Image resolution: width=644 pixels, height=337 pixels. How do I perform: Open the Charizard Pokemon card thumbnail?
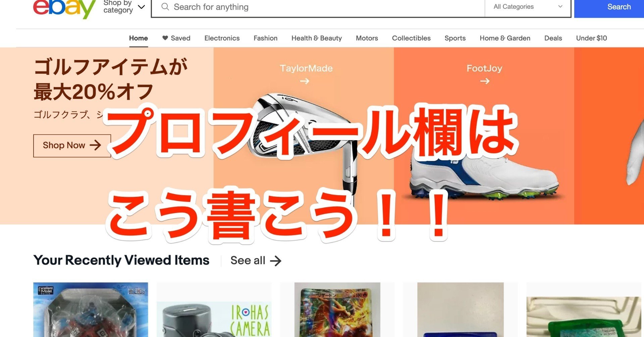click(x=337, y=310)
